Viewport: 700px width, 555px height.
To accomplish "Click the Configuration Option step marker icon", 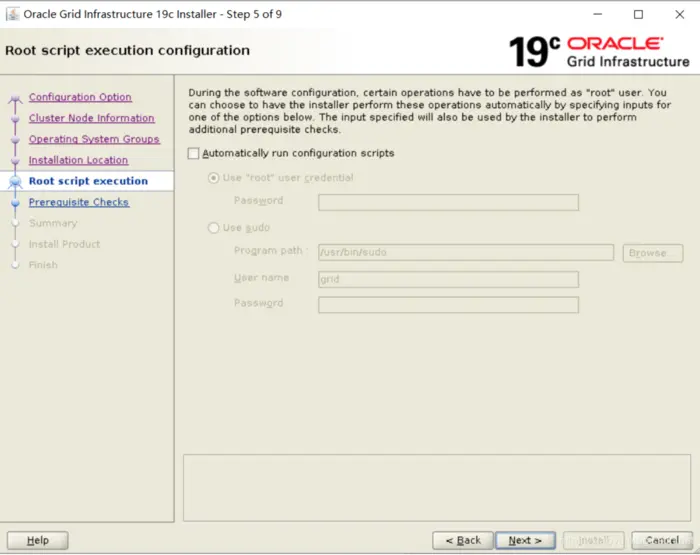I will pyautogui.click(x=15, y=98).
